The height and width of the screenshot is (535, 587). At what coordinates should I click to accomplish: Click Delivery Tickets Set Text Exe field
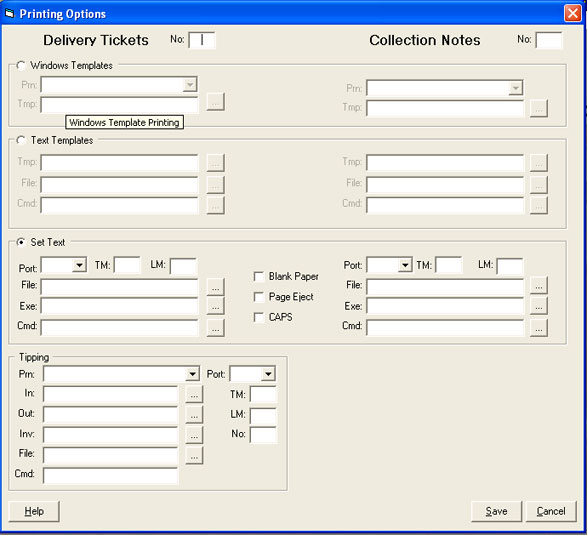(119, 306)
